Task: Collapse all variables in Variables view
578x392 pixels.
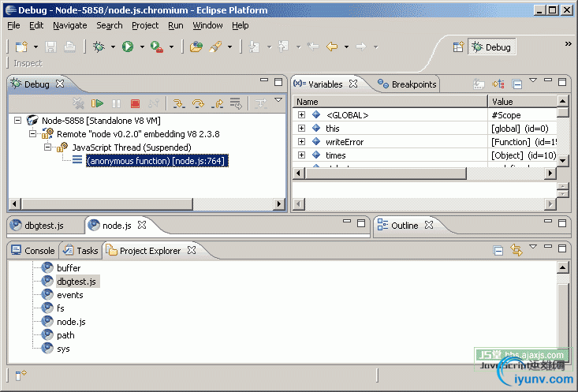Action: click(x=517, y=84)
